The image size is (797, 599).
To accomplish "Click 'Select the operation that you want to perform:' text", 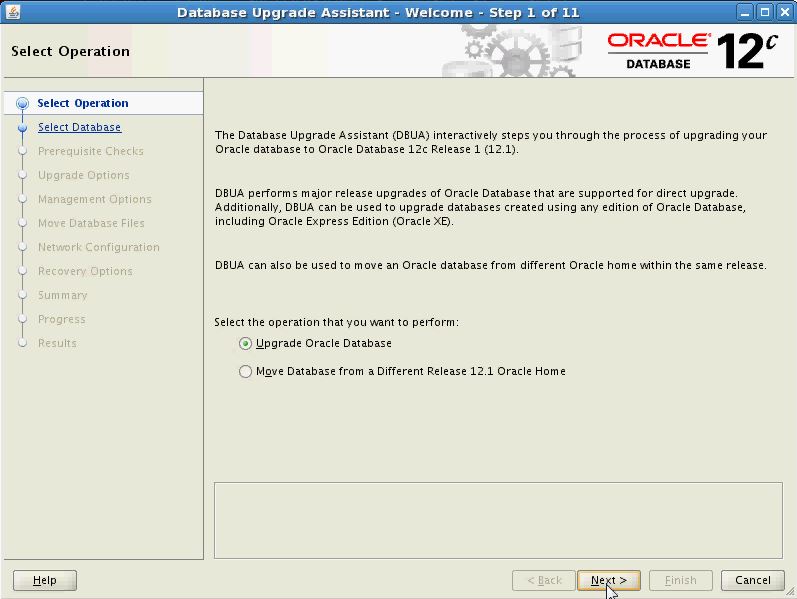I will point(336,322).
